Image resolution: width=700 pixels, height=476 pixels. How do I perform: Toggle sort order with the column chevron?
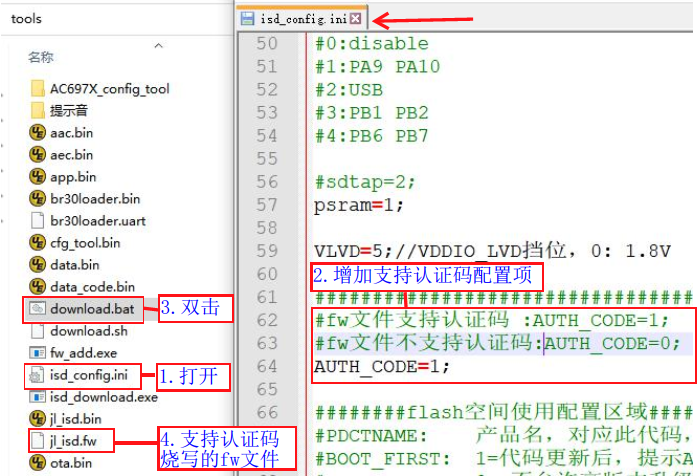[x=158, y=46]
